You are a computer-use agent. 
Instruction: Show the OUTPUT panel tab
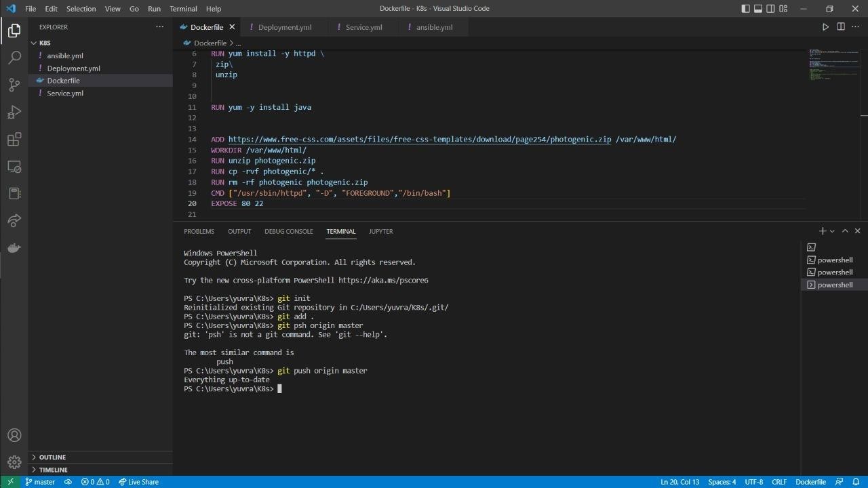click(x=239, y=231)
